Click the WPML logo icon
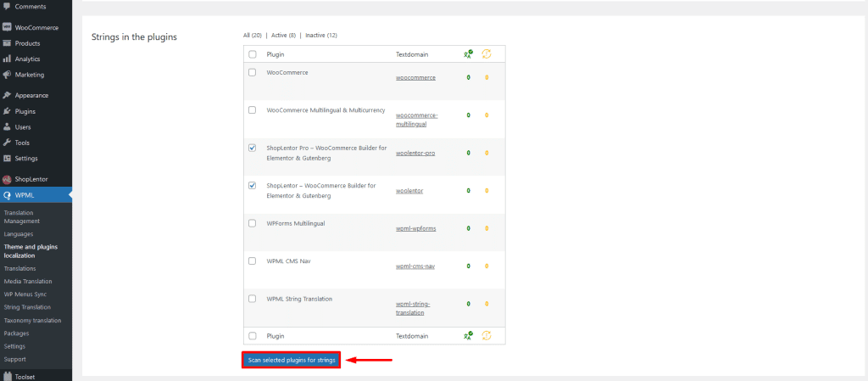Image resolution: width=868 pixels, height=381 pixels. coord(7,195)
